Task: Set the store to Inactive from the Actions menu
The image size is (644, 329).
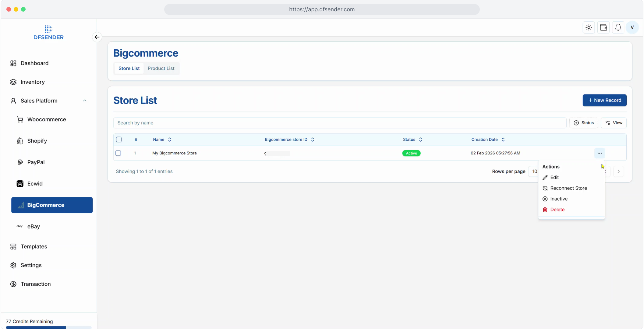Action: 558,199
